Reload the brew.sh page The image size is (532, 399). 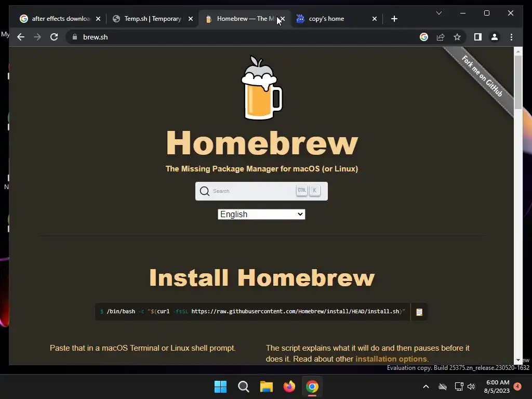click(54, 37)
